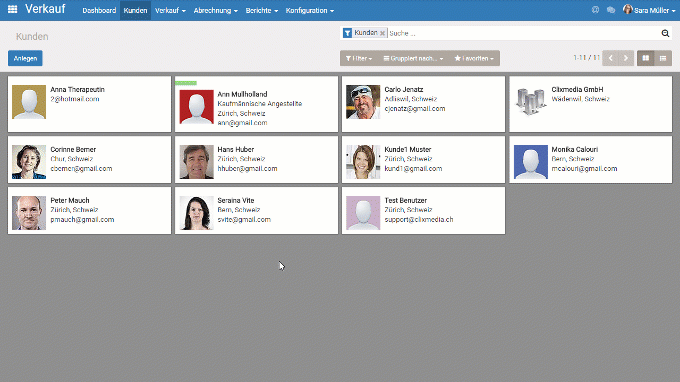Click Sara Müller's avatar picture
This screenshot has height=382, width=680.
click(627, 9)
